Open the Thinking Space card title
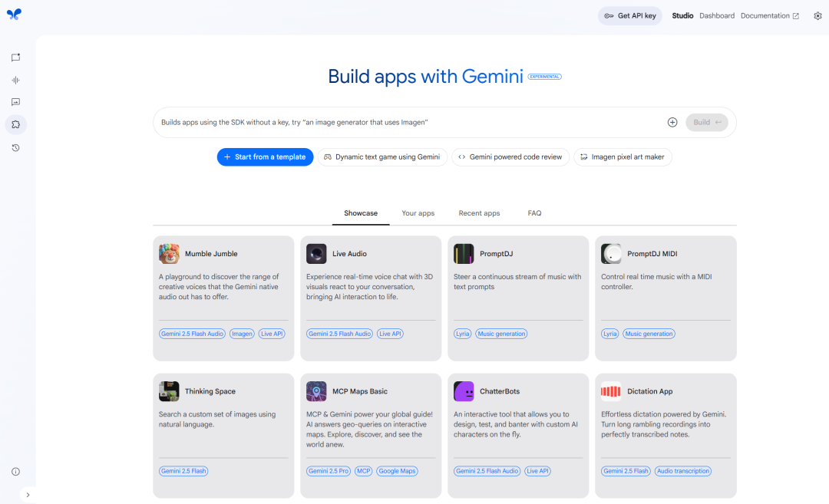This screenshot has height=504, width=829. click(210, 391)
